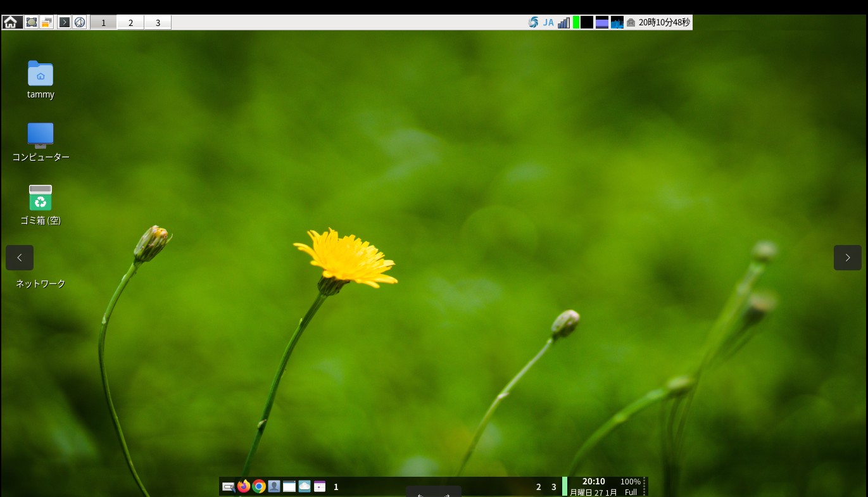This screenshot has width=868, height=497.
Task: Open the contacts icon in the dock
Action: pyautogui.click(x=274, y=486)
